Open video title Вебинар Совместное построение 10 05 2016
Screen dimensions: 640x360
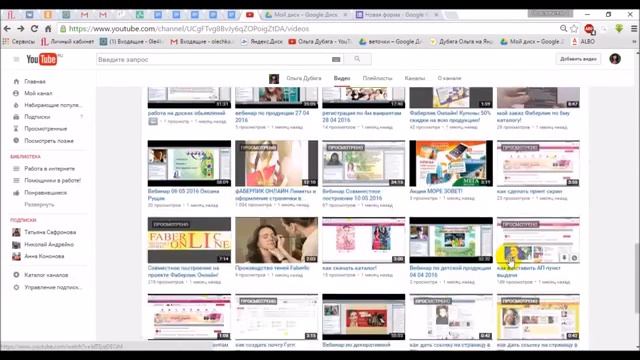coord(352,195)
